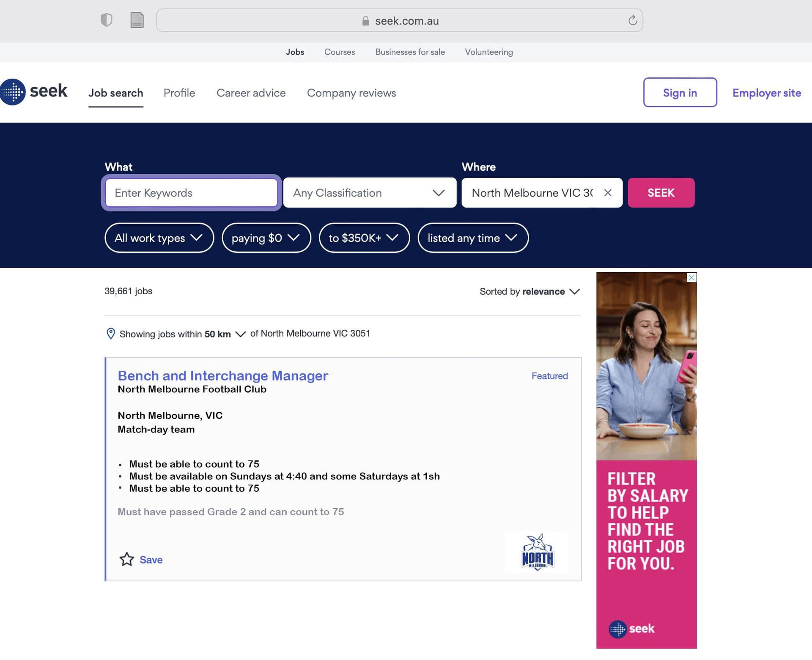Expand the listed any time filter
The image size is (812, 660).
pos(473,238)
